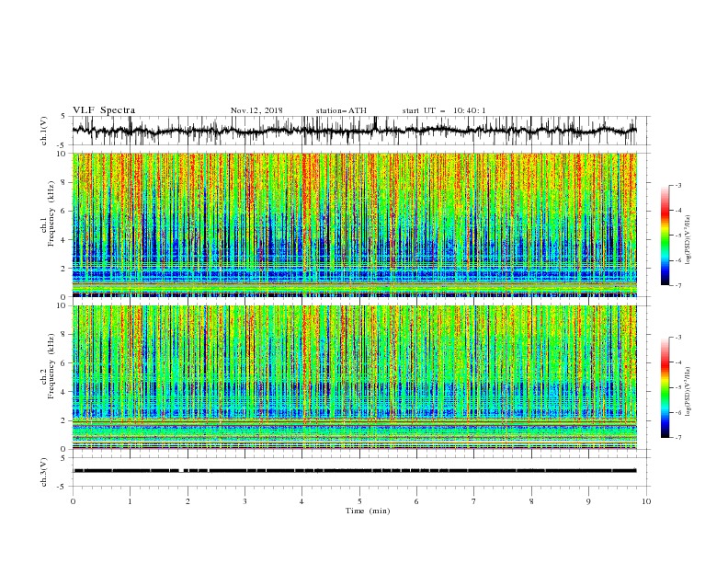The image size is (728, 563).
Task: Click the ch.2 color scale bar
Action: (665, 387)
